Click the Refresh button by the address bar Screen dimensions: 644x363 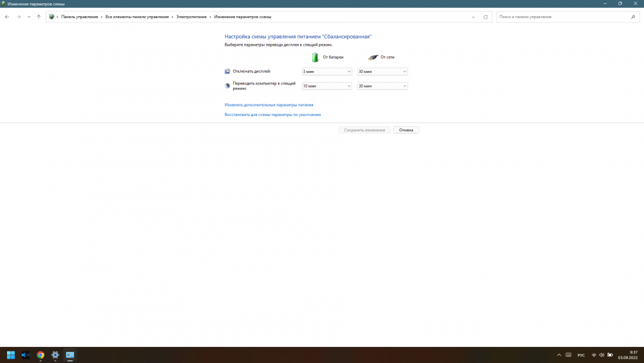pyautogui.click(x=486, y=17)
